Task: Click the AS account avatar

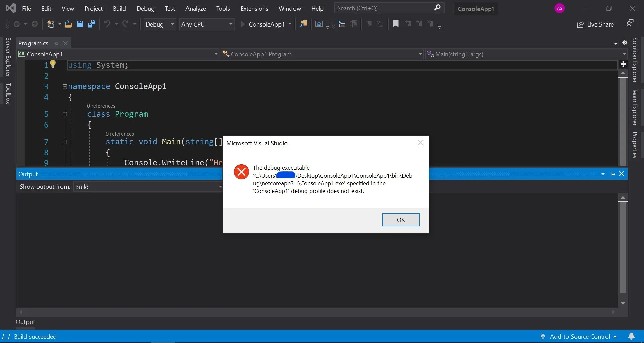Action: point(559,8)
